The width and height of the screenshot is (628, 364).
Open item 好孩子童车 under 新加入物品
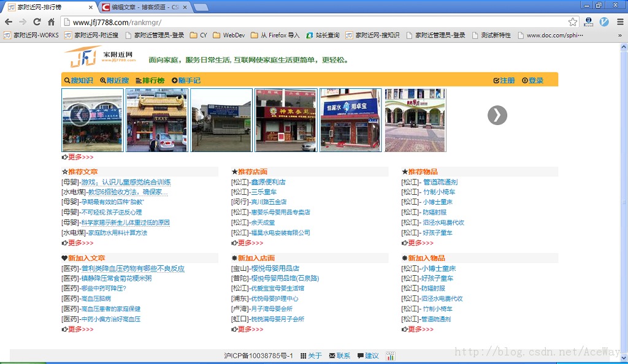(437, 278)
